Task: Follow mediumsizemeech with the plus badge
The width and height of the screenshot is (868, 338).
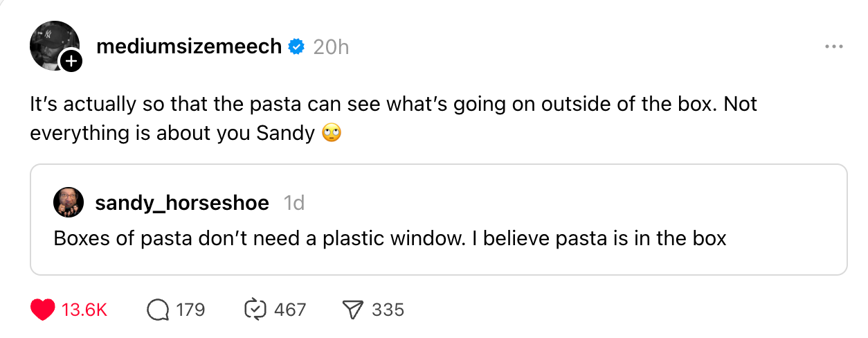Action: 71,62
